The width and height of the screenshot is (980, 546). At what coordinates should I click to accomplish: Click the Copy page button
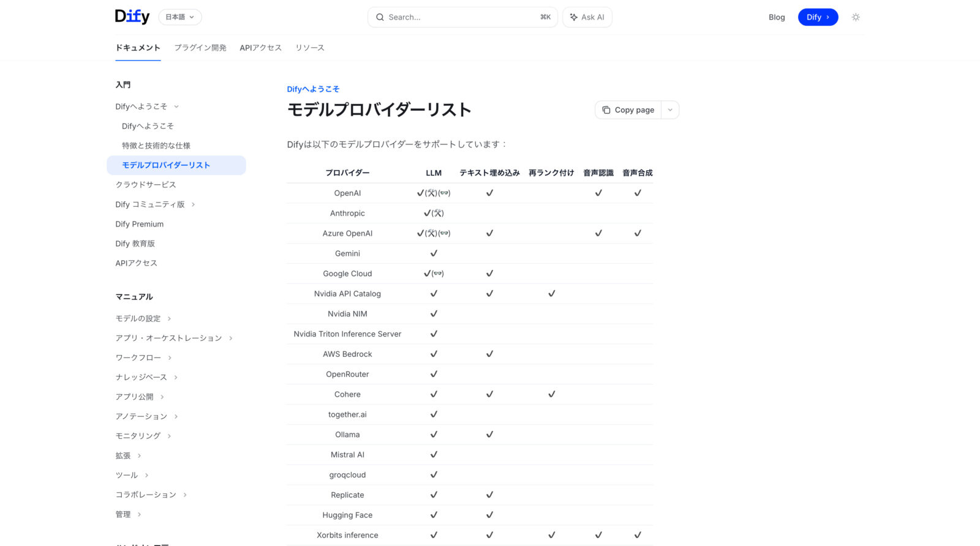(628, 110)
